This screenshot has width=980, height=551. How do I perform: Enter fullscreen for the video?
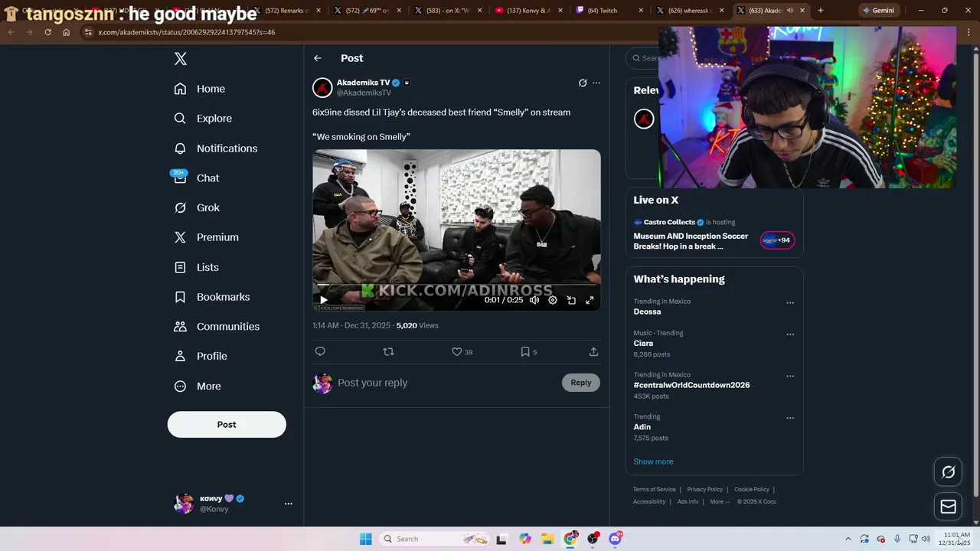coord(590,300)
